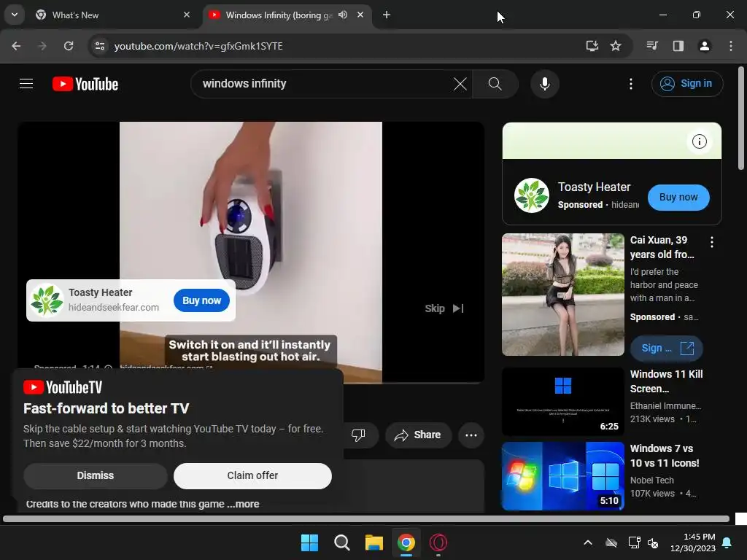Go to YouTube home via logo
The height and width of the screenshot is (560, 747).
(85, 84)
